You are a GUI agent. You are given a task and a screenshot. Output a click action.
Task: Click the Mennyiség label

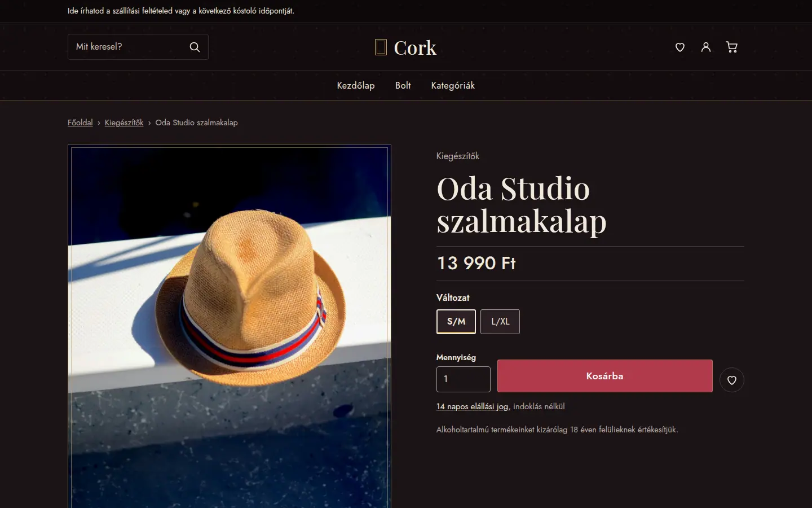456,357
